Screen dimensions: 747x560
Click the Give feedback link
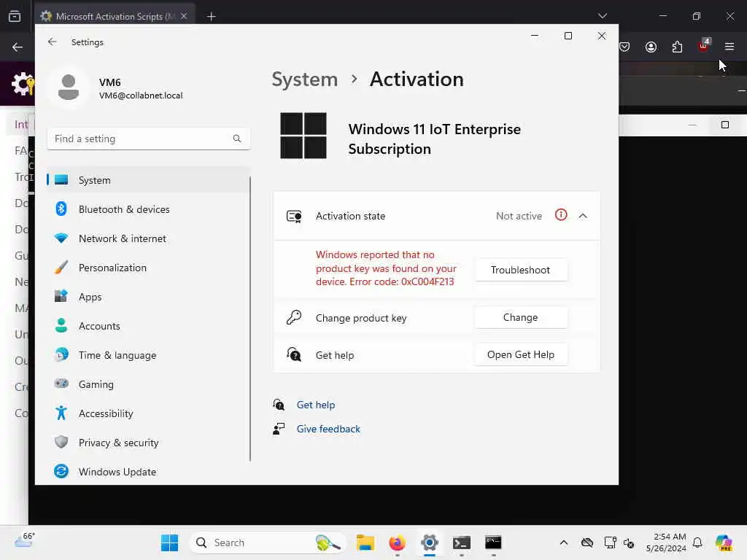click(x=328, y=429)
